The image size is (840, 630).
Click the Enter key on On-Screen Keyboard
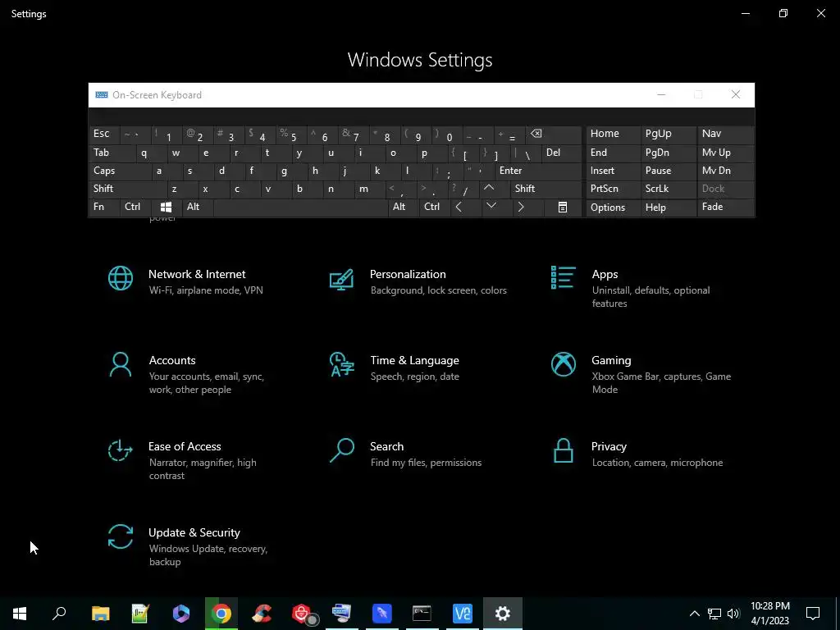click(538, 171)
